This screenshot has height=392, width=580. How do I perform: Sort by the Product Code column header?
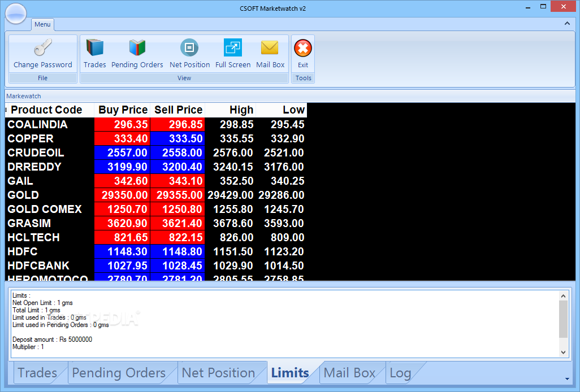tap(46, 110)
